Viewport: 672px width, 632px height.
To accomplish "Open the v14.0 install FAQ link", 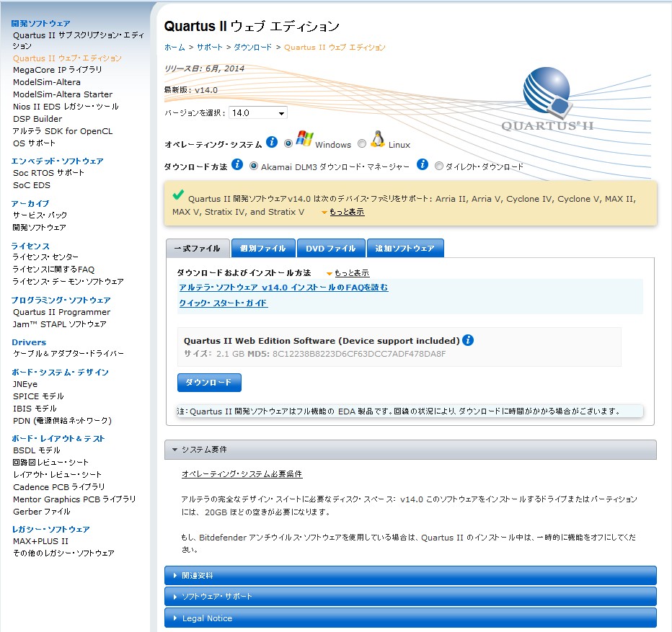I will [x=283, y=287].
